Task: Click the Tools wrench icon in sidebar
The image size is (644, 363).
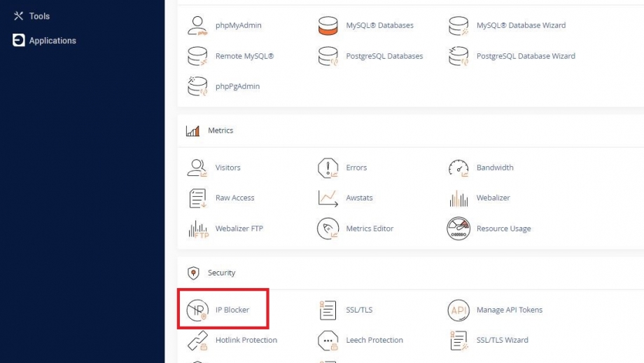Action: pyautogui.click(x=18, y=16)
